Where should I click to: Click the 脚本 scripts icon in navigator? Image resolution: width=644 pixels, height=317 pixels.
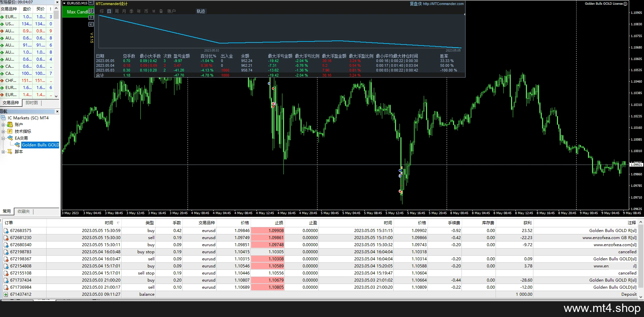[x=10, y=152]
